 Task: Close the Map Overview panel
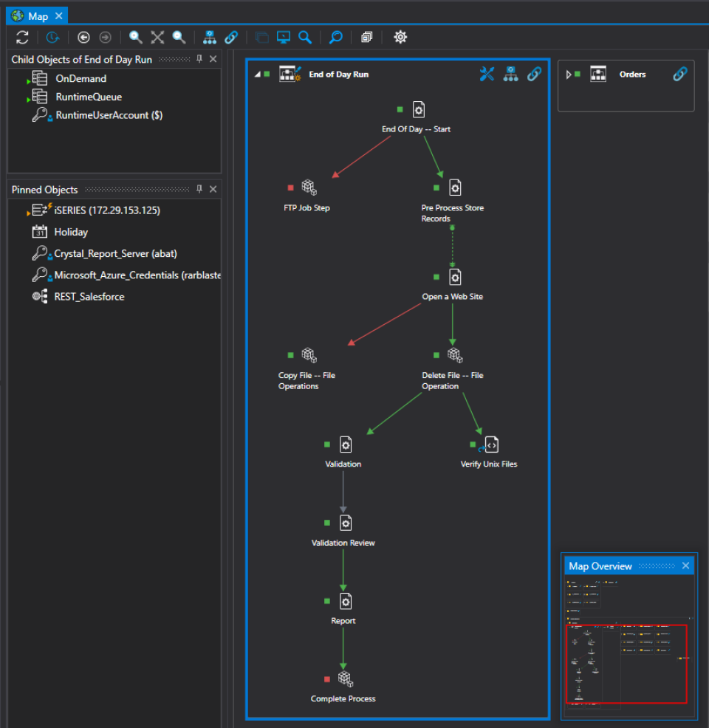coord(686,566)
